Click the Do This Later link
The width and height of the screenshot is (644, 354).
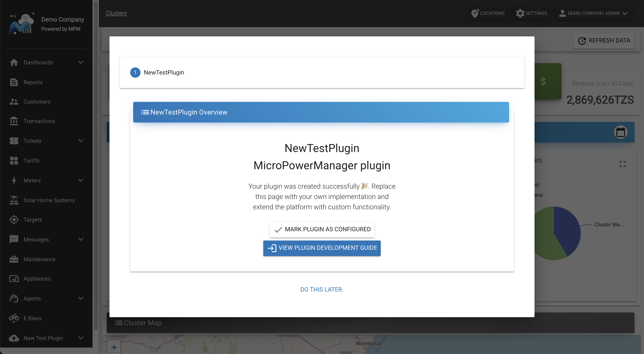tap(322, 289)
